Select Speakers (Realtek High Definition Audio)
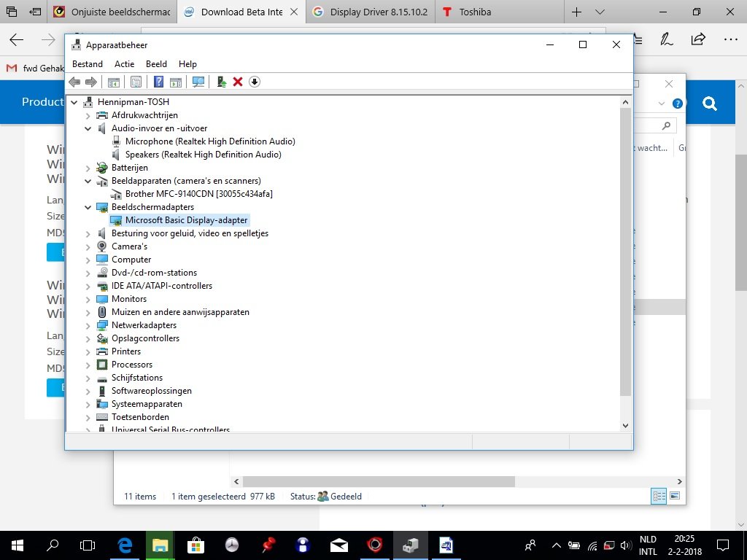 [x=204, y=155]
